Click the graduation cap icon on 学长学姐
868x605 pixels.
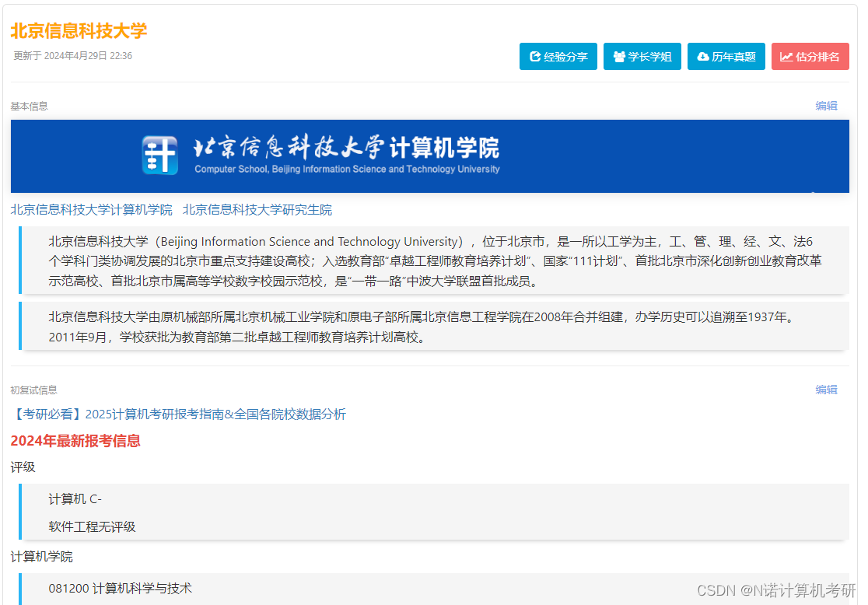pyautogui.click(x=619, y=56)
